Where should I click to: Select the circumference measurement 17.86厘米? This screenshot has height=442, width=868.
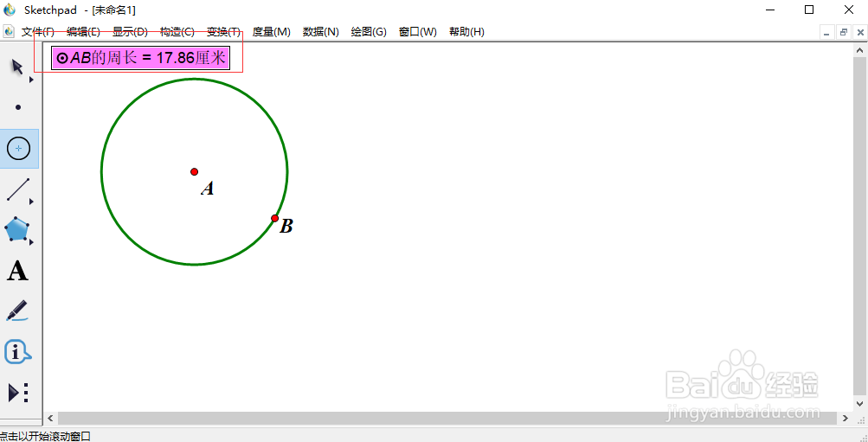click(140, 58)
